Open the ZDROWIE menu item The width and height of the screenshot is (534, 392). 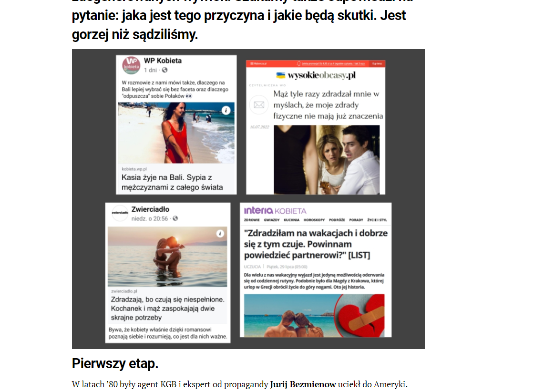[252, 220]
